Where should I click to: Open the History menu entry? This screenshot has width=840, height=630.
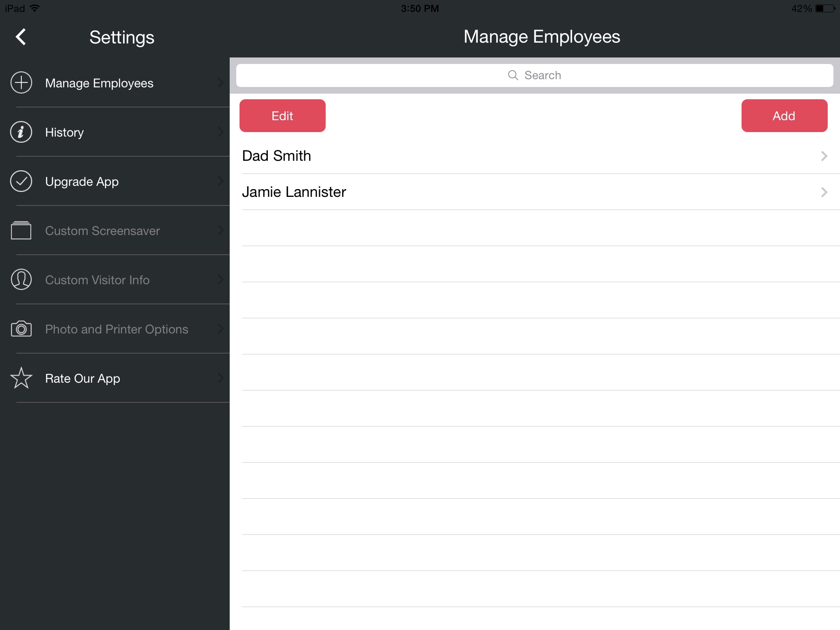(x=64, y=132)
